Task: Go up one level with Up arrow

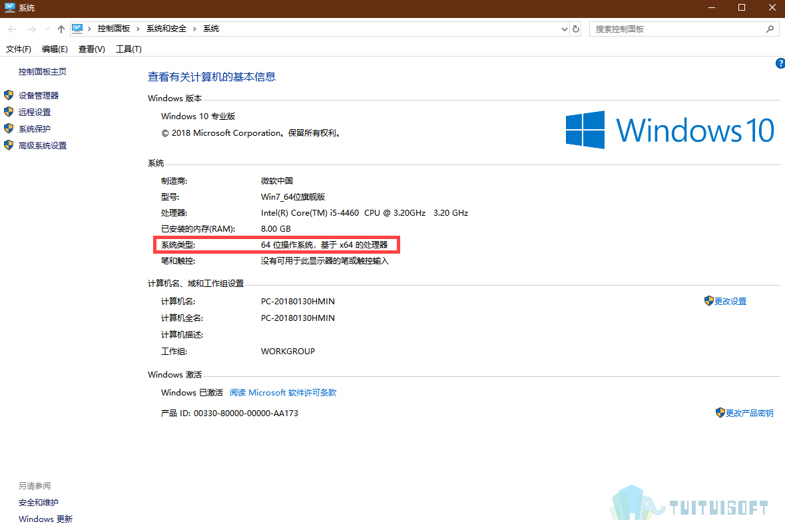Action: 61,29
